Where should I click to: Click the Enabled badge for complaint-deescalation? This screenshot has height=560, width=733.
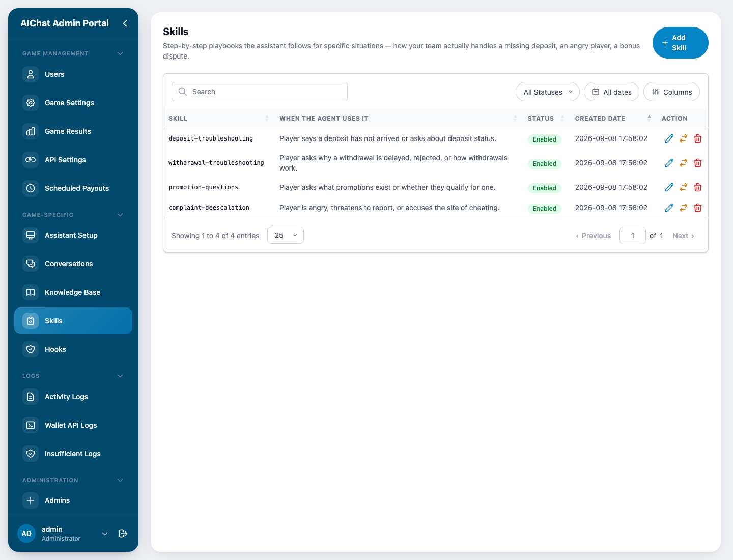tap(545, 208)
